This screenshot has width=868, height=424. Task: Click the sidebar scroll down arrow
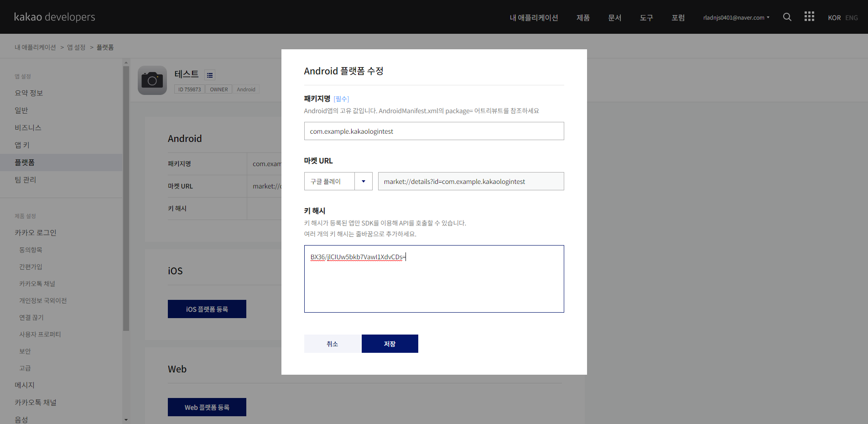126,419
